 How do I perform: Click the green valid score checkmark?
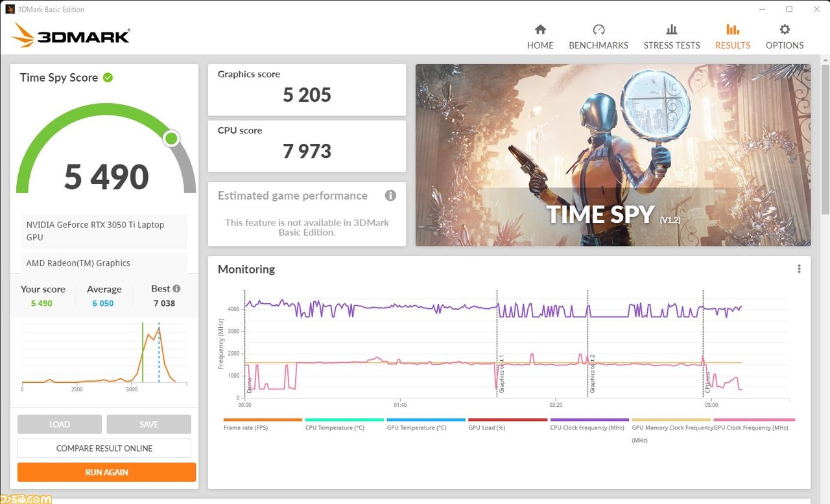108,78
